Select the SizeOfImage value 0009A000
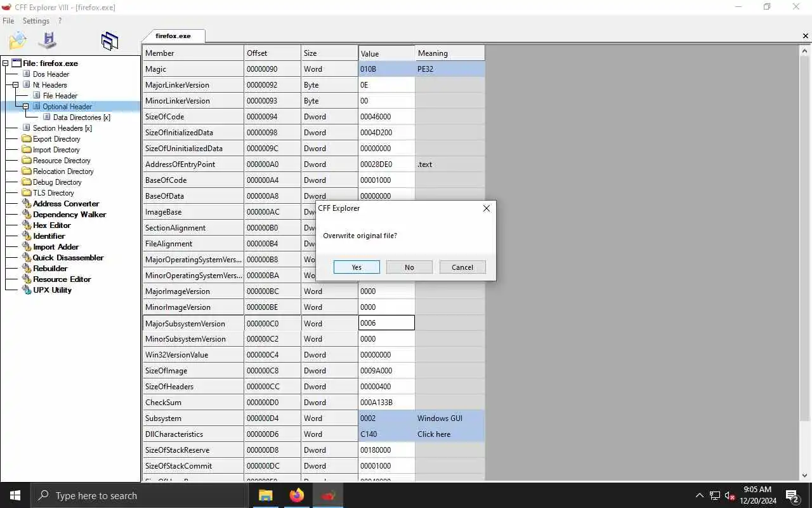The height and width of the screenshot is (508, 812). point(386,371)
